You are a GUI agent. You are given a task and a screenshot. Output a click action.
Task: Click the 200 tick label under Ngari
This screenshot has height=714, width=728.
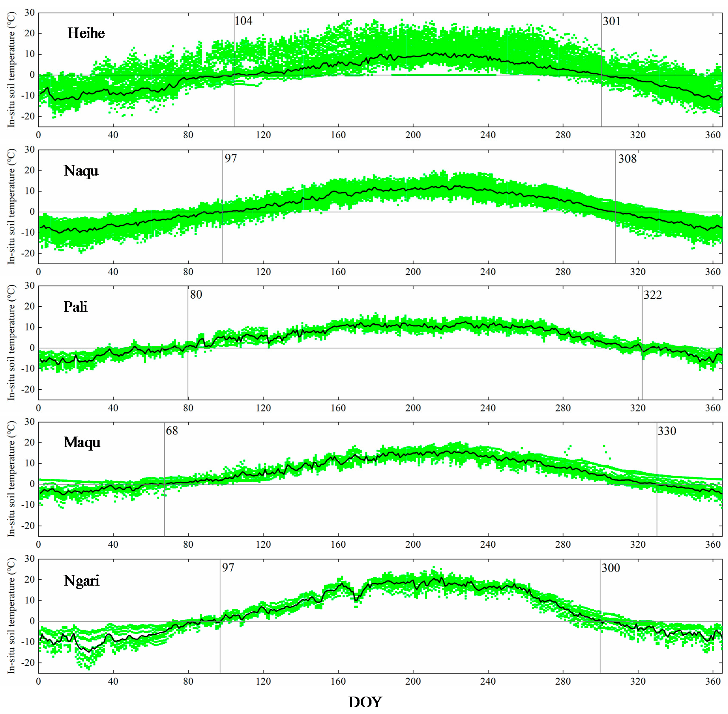tap(412, 681)
